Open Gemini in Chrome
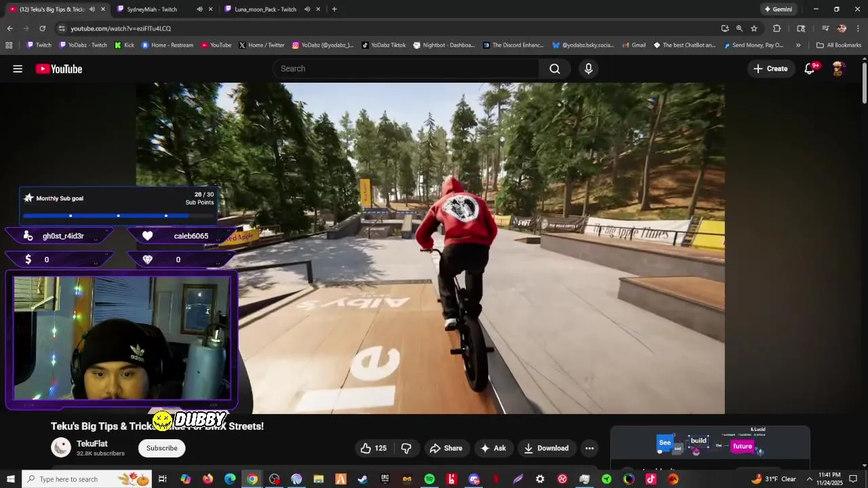Image resolution: width=868 pixels, height=488 pixels. 778,9
